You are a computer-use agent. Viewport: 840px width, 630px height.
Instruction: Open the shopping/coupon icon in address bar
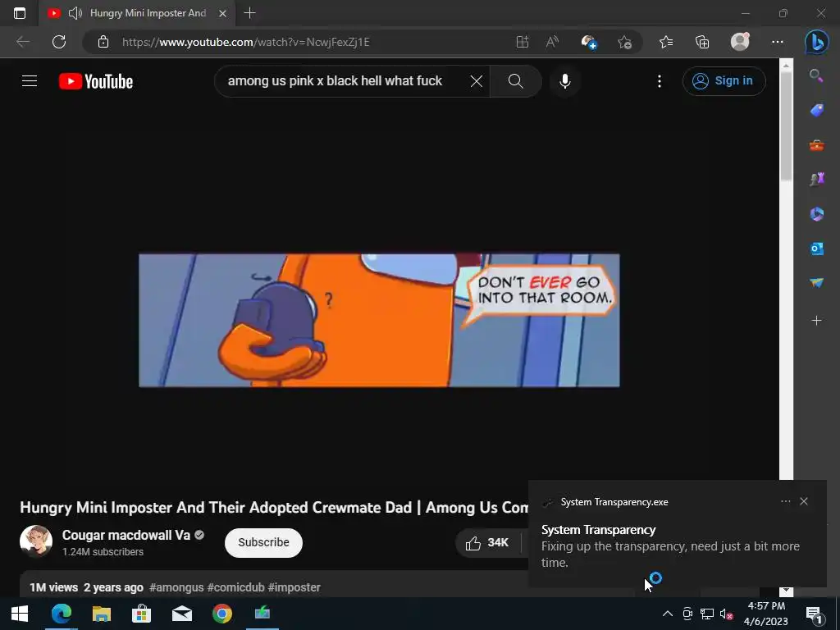[589, 42]
